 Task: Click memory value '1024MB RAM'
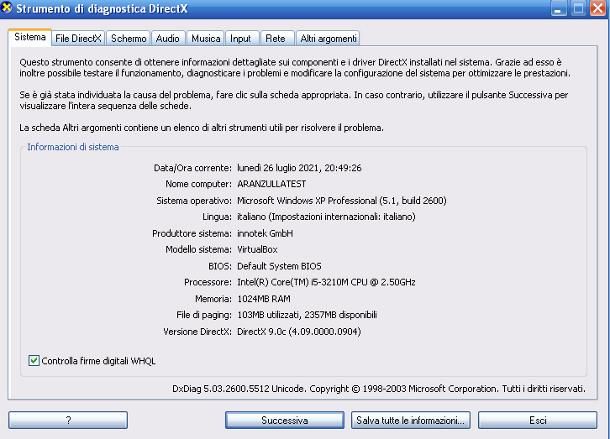click(x=264, y=299)
